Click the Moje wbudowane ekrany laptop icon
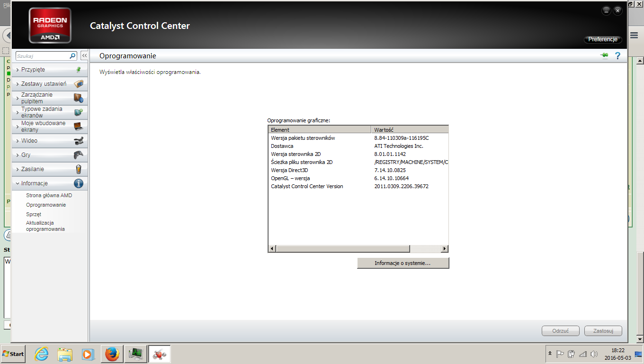Image resolution: width=644 pixels, height=364 pixels. [x=79, y=127]
